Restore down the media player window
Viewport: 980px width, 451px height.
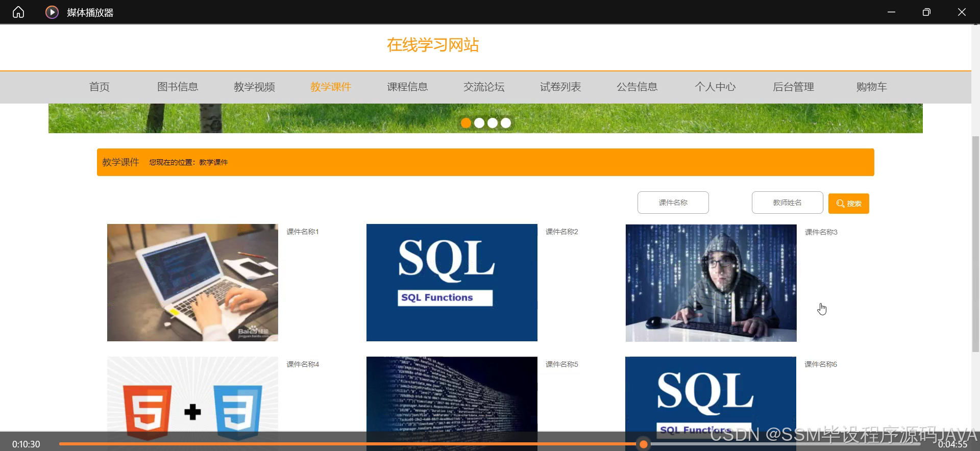tap(926, 12)
